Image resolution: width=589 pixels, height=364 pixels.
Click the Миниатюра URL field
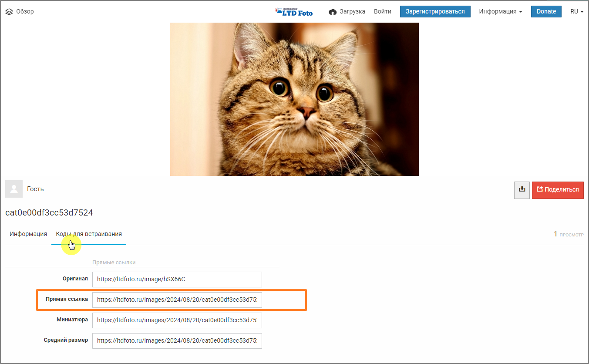tap(177, 320)
